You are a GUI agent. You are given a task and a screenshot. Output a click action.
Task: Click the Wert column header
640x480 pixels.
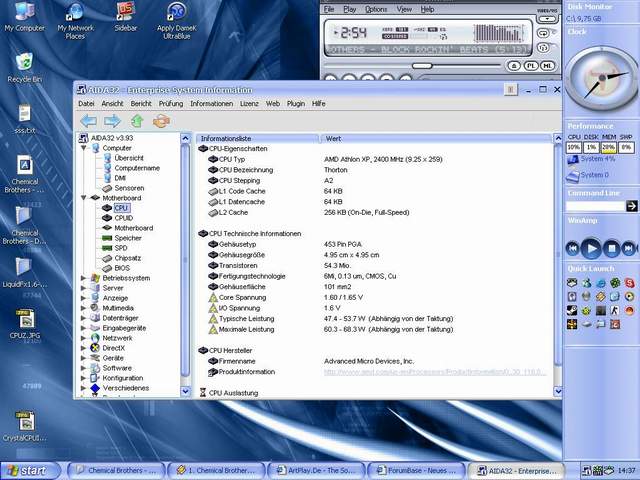(x=436, y=139)
